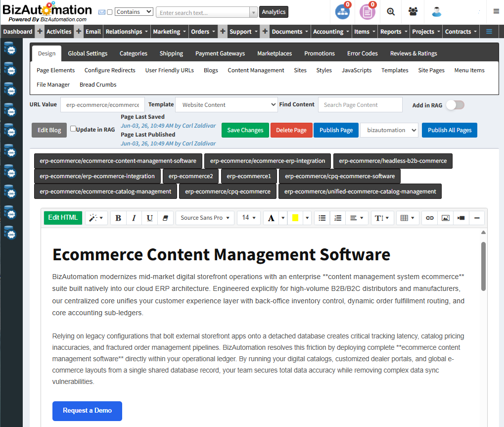Image resolution: width=504 pixels, height=427 pixels.
Task: Click the plus icon next to Activities
Action: pyautogui.click(x=79, y=31)
